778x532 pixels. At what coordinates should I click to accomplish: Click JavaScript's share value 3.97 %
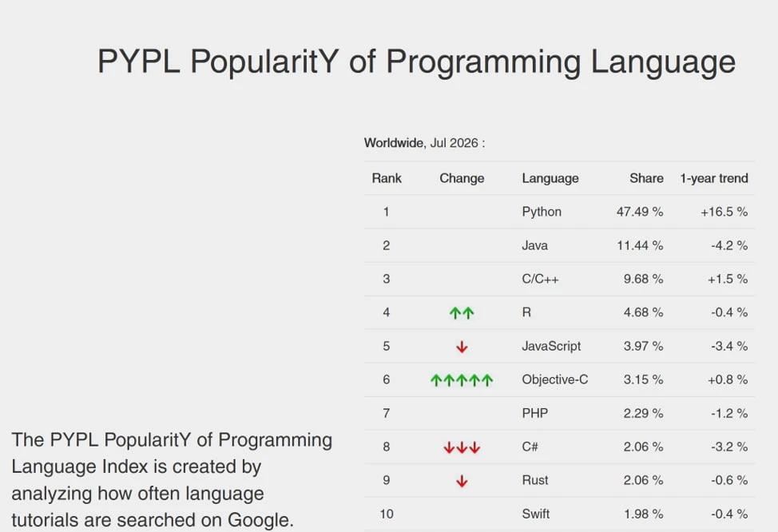[643, 346]
